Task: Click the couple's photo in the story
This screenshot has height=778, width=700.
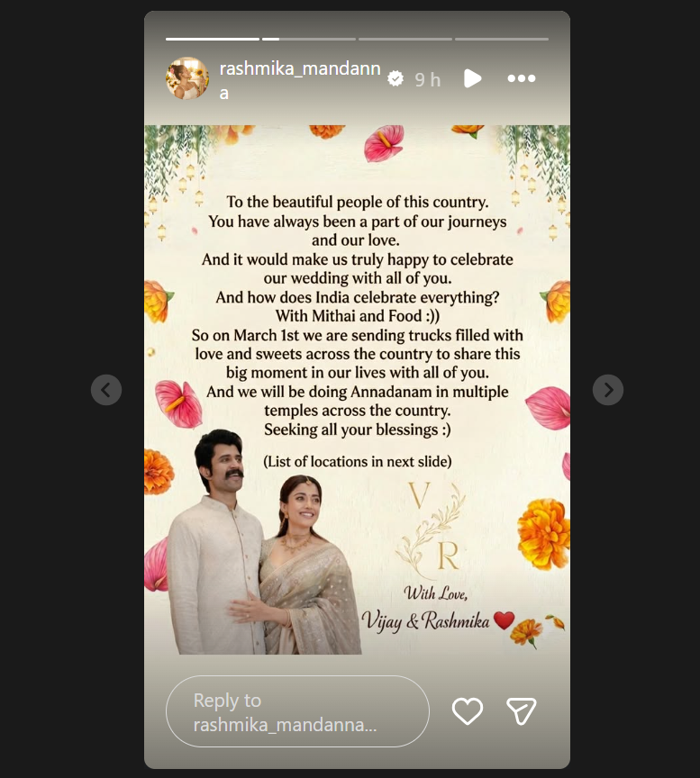Action: point(263,542)
